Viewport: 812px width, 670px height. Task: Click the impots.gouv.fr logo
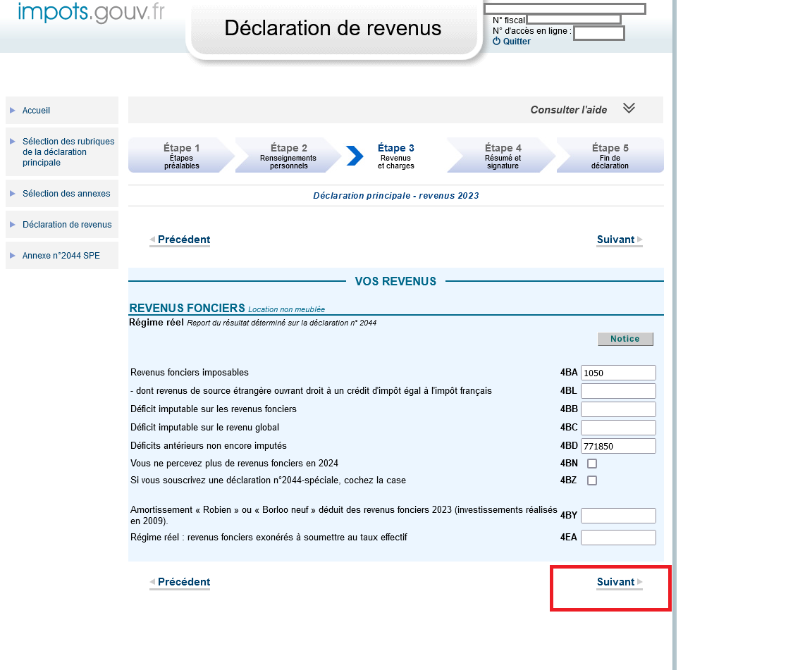click(x=91, y=13)
